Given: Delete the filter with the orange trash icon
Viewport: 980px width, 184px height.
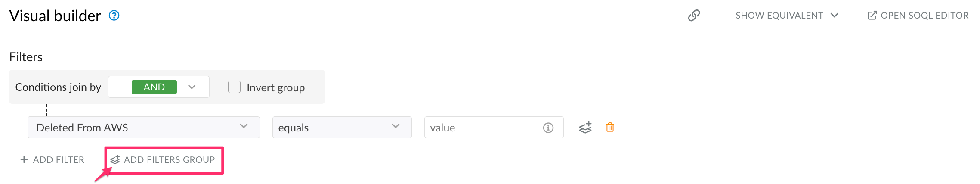Looking at the screenshot, I should click(x=610, y=128).
